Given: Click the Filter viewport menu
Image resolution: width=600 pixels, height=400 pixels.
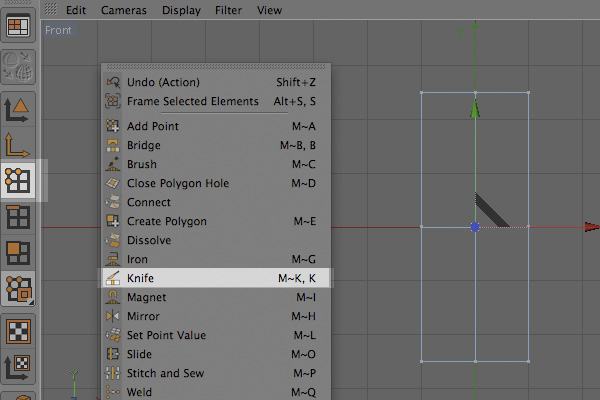Looking at the screenshot, I should click(228, 10).
